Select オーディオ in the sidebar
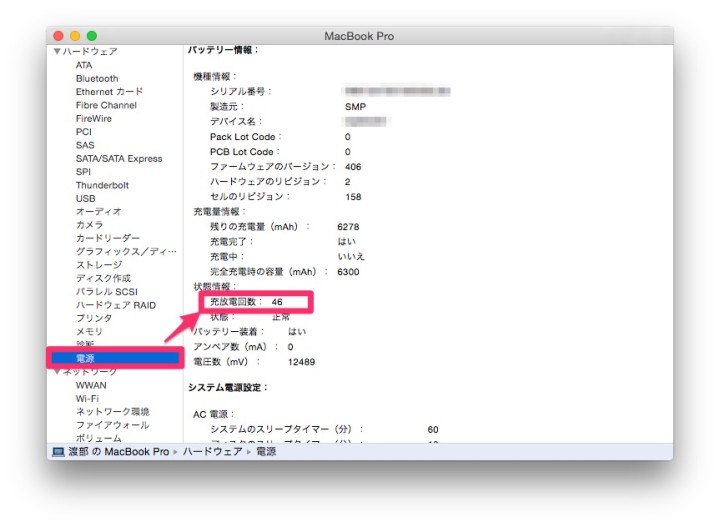Image resolution: width=720 pixels, height=527 pixels. pyautogui.click(x=98, y=212)
